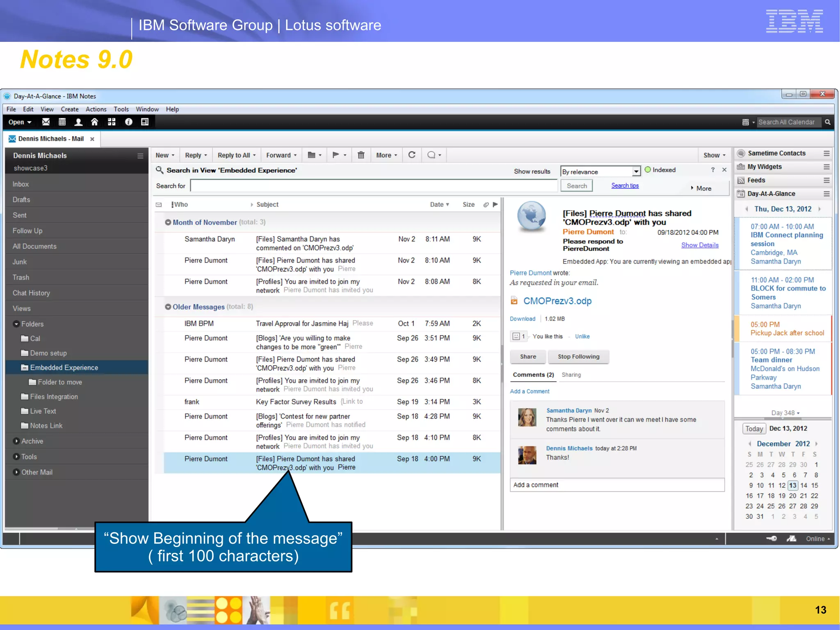Select the Dennis Michaels - Mail tab
This screenshot has width=840, height=630.
(x=51, y=139)
